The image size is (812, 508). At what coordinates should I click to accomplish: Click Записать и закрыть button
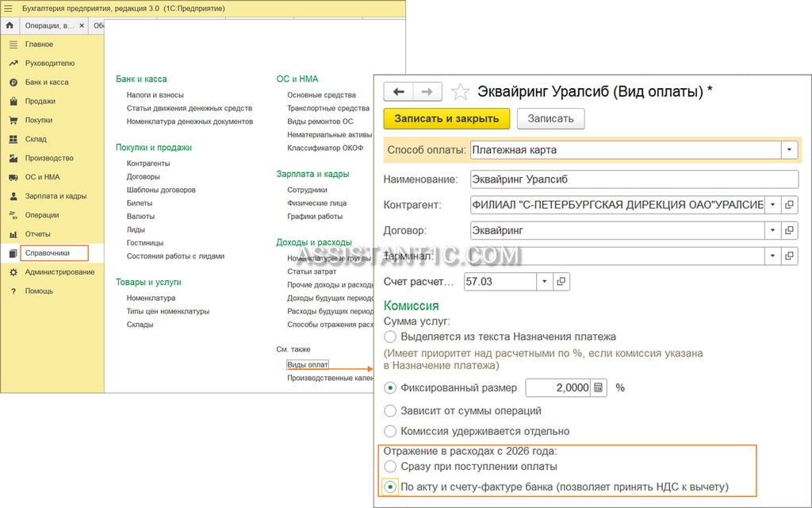(x=446, y=119)
